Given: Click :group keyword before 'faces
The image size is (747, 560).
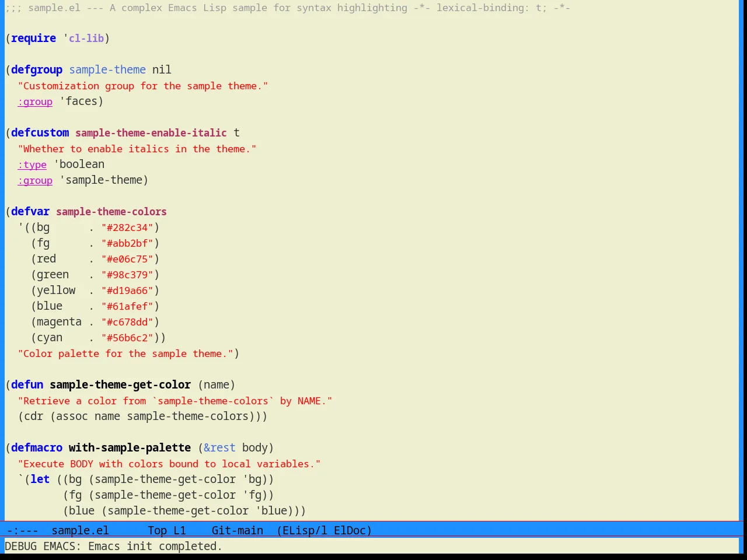Looking at the screenshot, I should pyautogui.click(x=35, y=101).
